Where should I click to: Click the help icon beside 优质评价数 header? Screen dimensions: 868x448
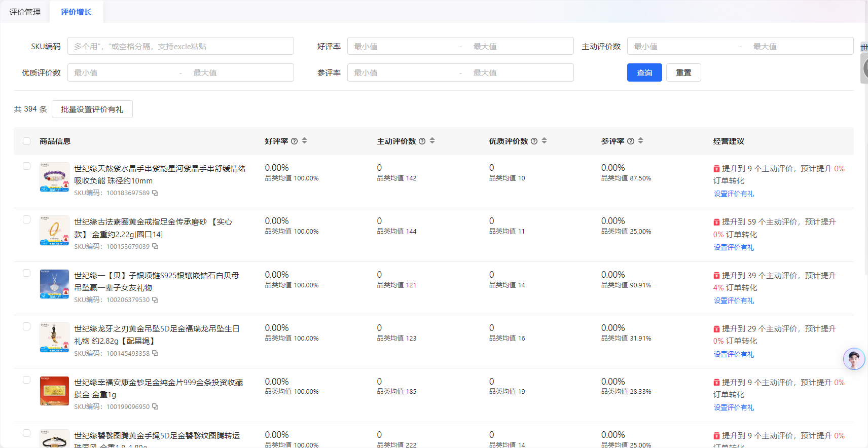tap(534, 141)
